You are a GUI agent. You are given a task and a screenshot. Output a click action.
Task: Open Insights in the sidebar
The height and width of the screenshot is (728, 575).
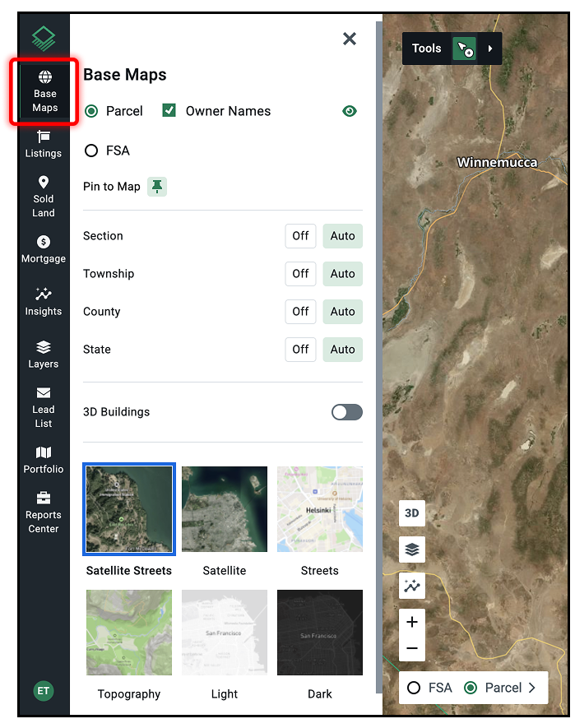(x=44, y=302)
